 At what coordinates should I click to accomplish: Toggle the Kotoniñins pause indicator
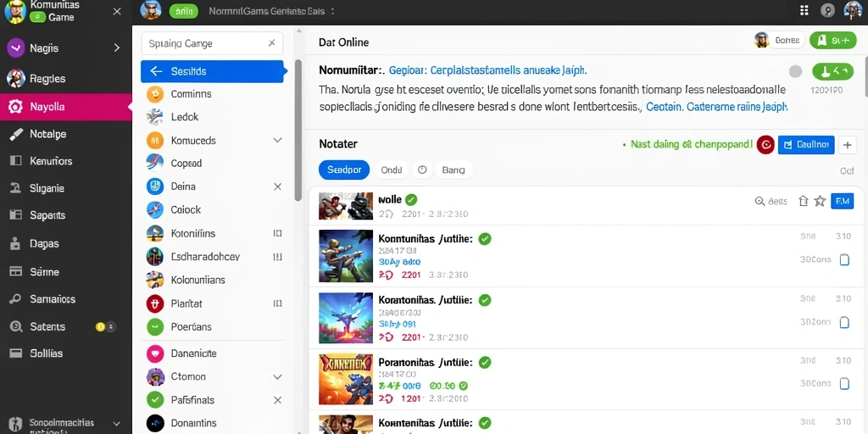click(x=277, y=234)
